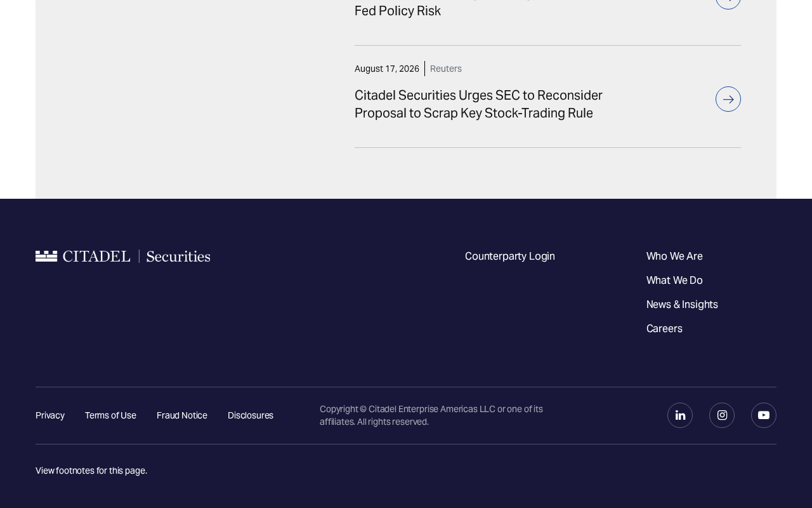Open News & Insights footer link
Viewport: 812px width, 508px height.
[x=682, y=304]
